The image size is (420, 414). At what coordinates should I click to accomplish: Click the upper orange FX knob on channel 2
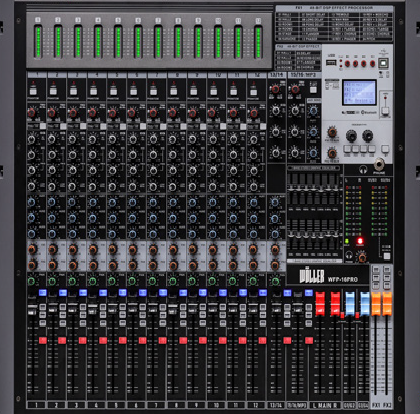53,249
